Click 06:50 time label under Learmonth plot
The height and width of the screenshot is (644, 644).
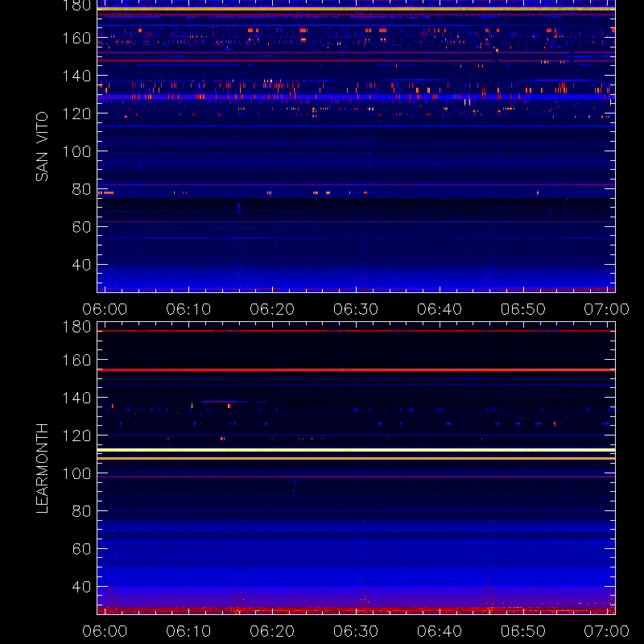point(522,631)
